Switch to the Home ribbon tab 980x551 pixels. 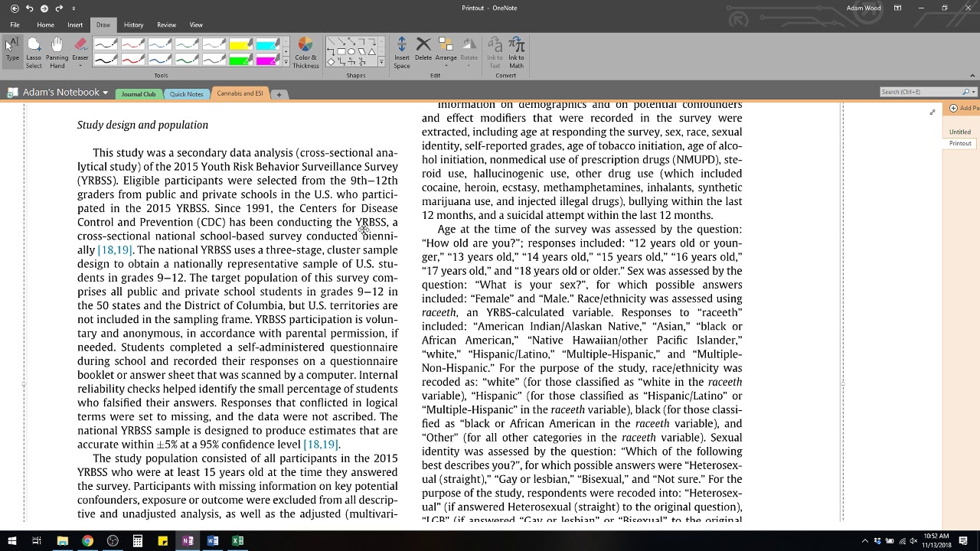tap(45, 24)
